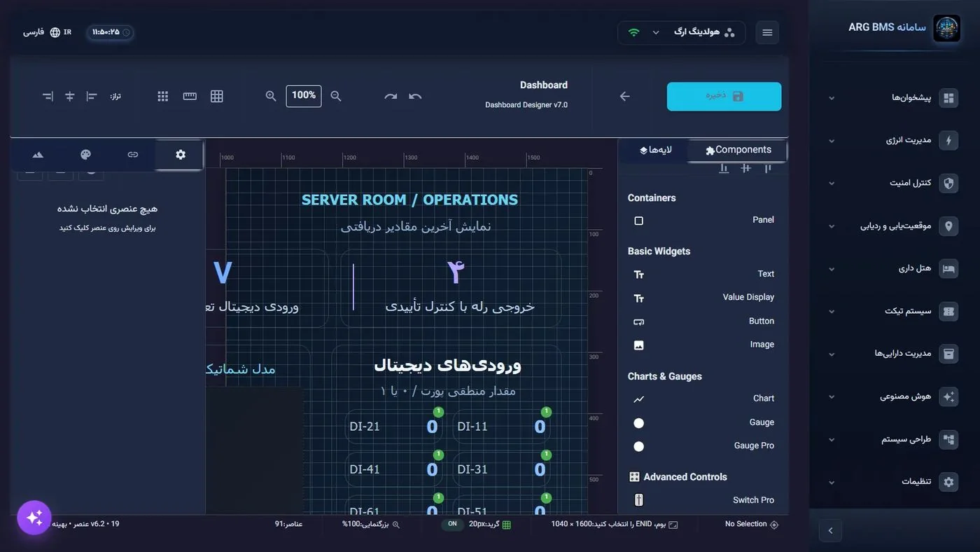Click the hamburger menu icon in header
980x552 pixels.
coord(767,32)
